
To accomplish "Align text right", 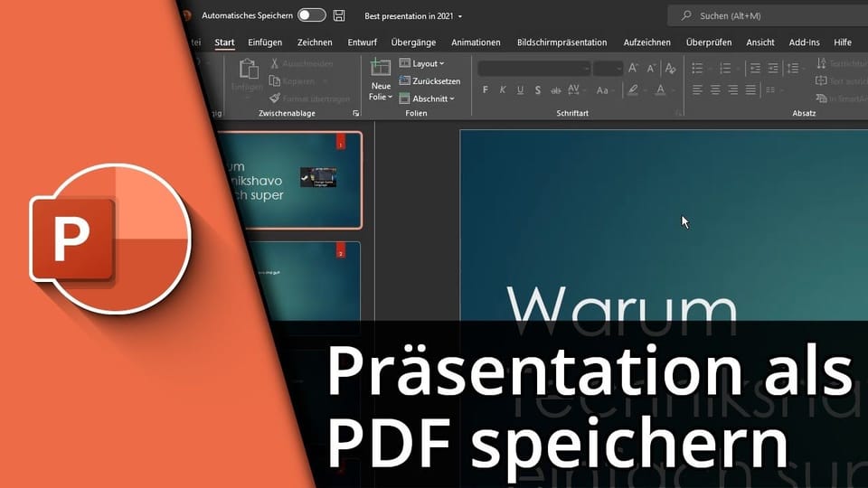I will [733, 89].
